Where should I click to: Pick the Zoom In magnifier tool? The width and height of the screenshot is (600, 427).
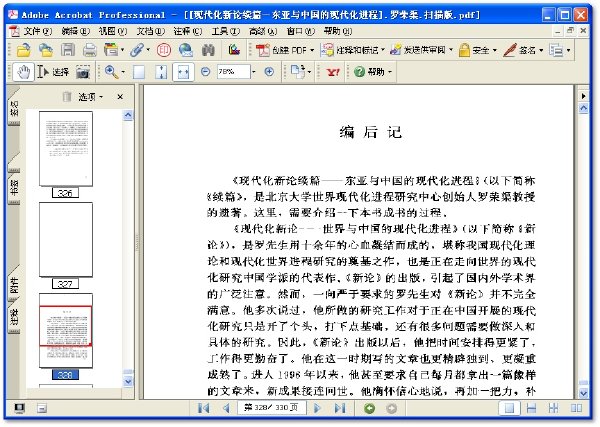(x=111, y=72)
